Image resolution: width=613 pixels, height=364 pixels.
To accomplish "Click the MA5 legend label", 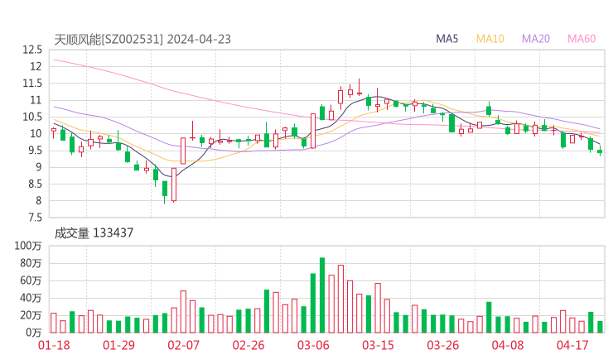I will pyautogui.click(x=446, y=39).
